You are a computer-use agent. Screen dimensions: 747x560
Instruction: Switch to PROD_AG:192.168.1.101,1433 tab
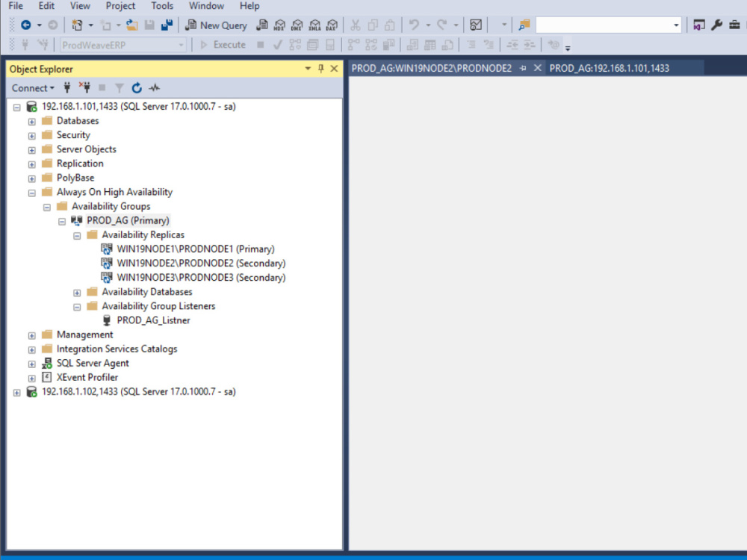tap(610, 68)
